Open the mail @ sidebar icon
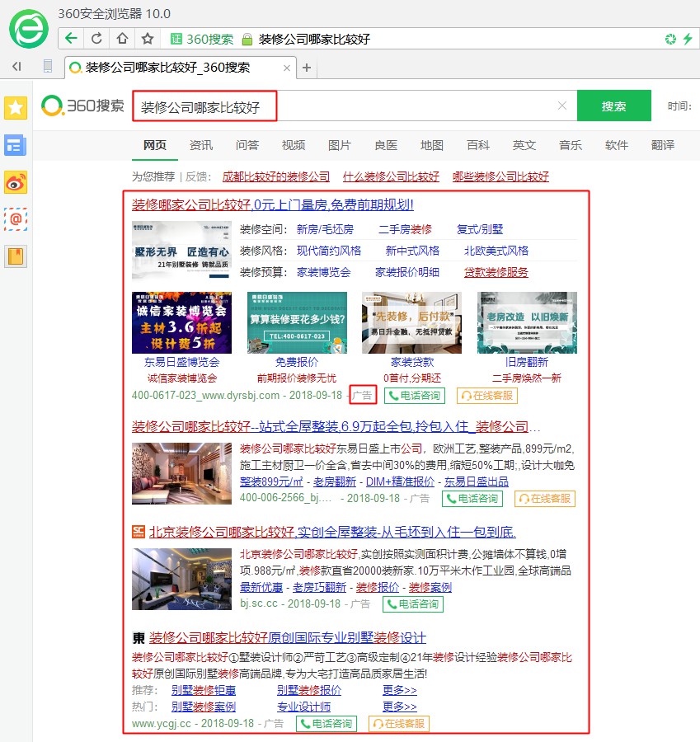Viewport: 700px width, 742px height. (16, 219)
